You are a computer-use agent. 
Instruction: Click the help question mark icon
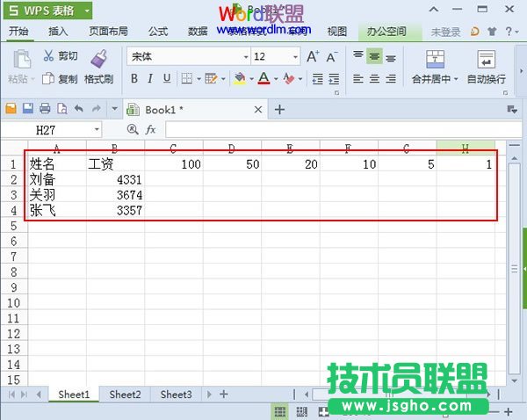click(509, 32)
